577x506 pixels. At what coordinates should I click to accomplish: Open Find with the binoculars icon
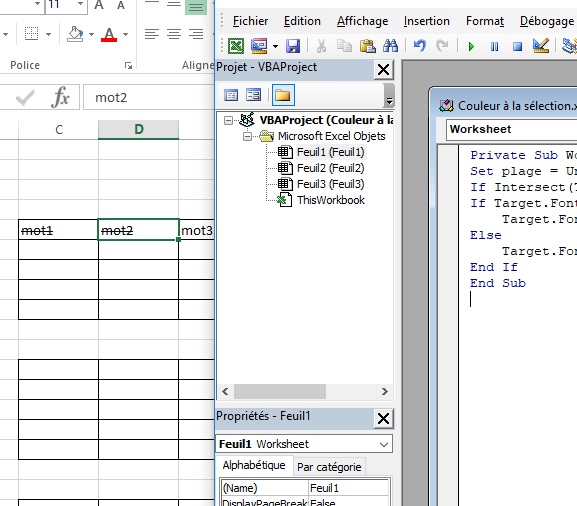click(390, 46)
